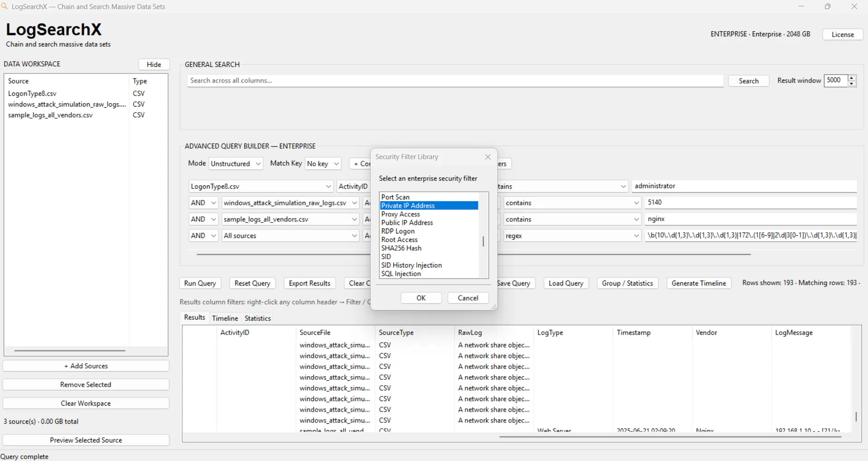Click Load Query button
The width and height of the screenshot is (868, 461).
[x=566, y=283]
